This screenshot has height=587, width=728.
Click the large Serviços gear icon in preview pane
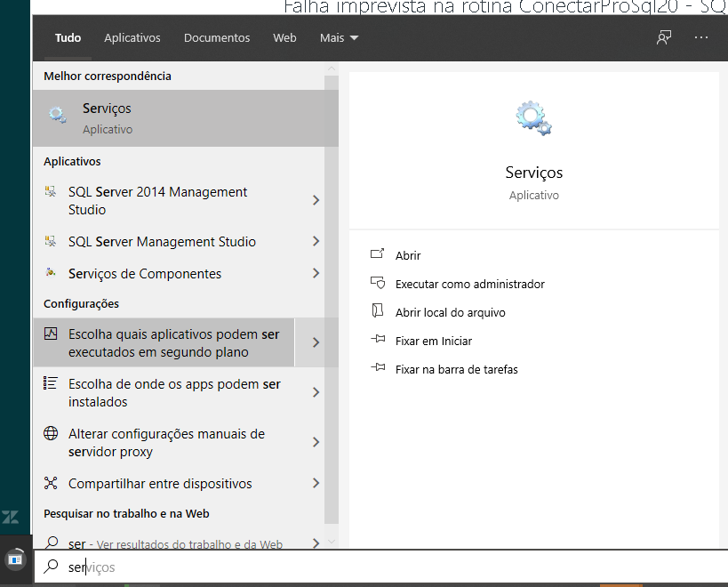pyautogui.click(x=533, y=118)
